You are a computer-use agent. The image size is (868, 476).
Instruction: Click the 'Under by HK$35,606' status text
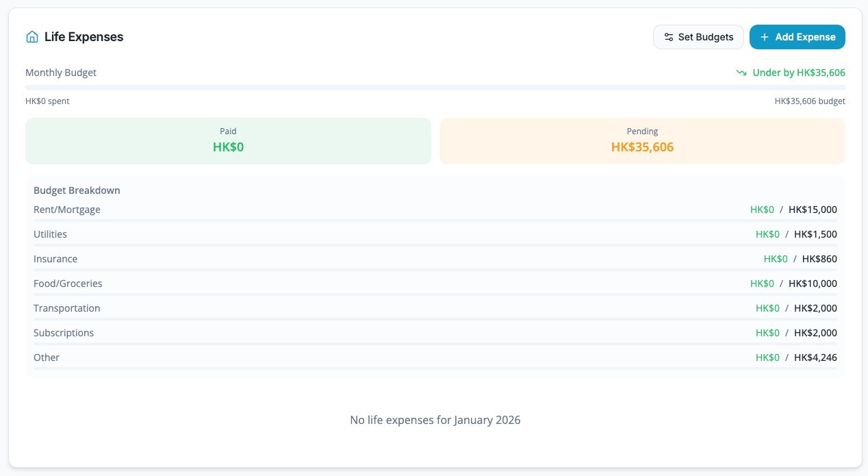799,73
